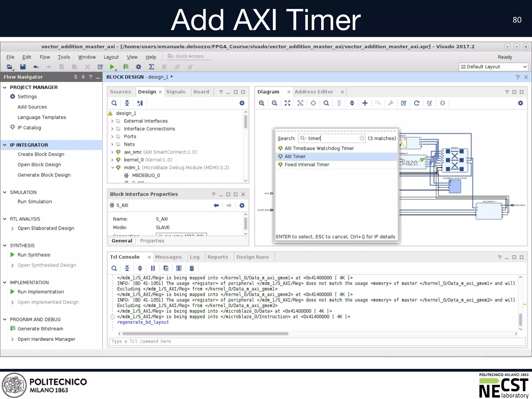Image resolution: width=532 pixels, height=399 pixels.
Task: Click Run Synthesis in Flow Navigator
Action: click(34, 255)
